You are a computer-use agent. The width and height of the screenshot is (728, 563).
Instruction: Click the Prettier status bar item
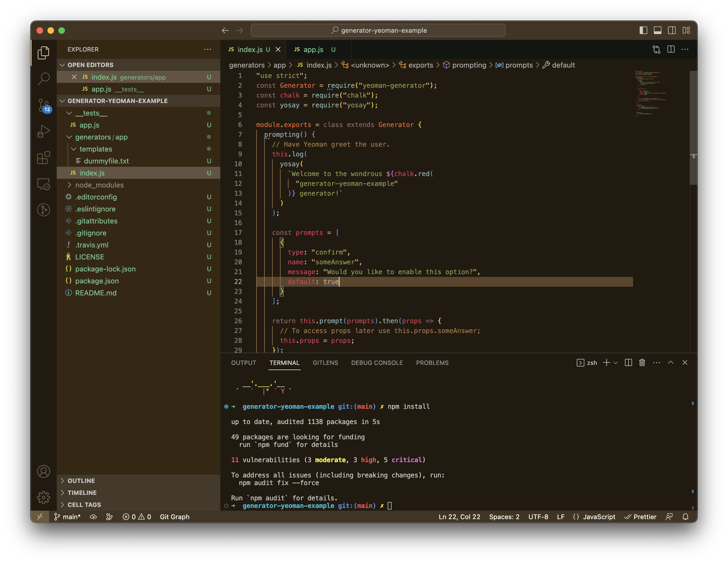[640, 516]
